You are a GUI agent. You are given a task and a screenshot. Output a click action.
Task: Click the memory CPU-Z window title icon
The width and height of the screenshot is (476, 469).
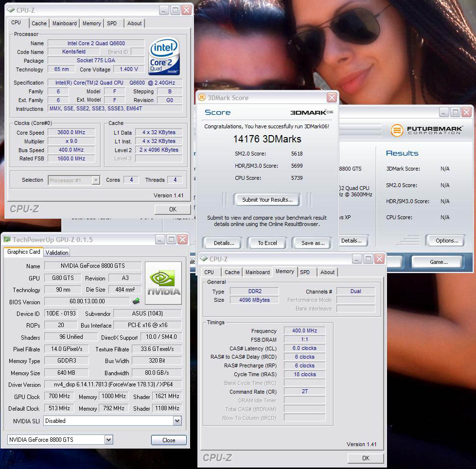(204, 259)
